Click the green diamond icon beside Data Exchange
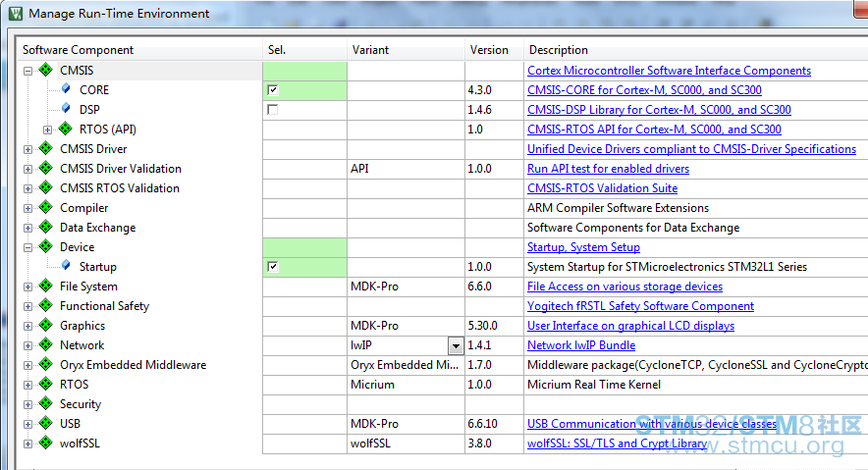Screen dimensions: 868x470 [46, 228]
